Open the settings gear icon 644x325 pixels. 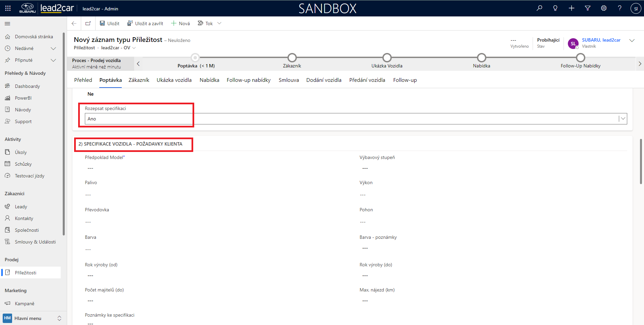604,8
